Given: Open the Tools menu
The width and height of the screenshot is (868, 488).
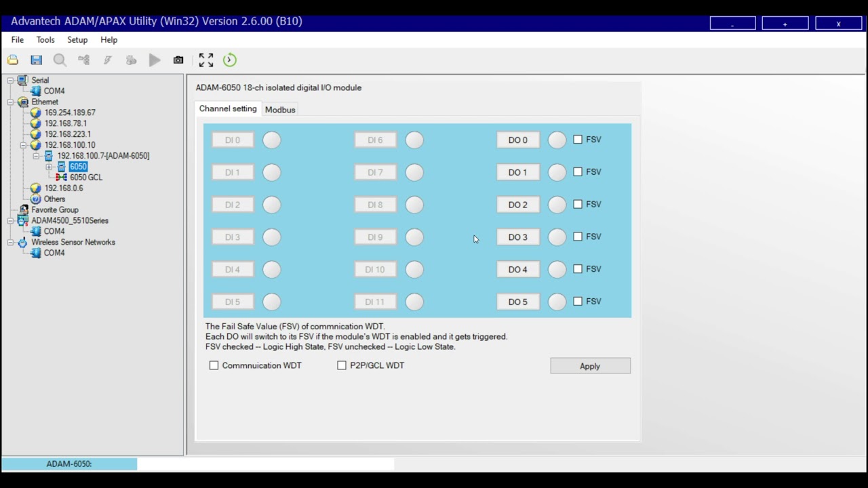Looking at the screenshot, I should click(x=45, y=40).
